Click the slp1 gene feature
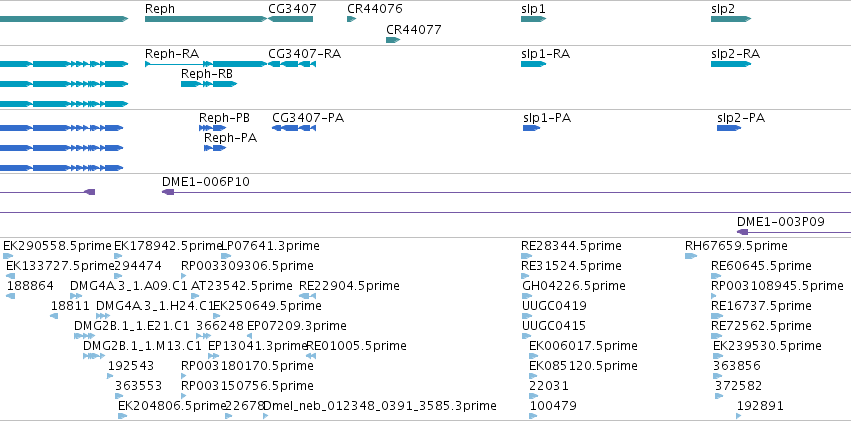 (x=534, y=19)
